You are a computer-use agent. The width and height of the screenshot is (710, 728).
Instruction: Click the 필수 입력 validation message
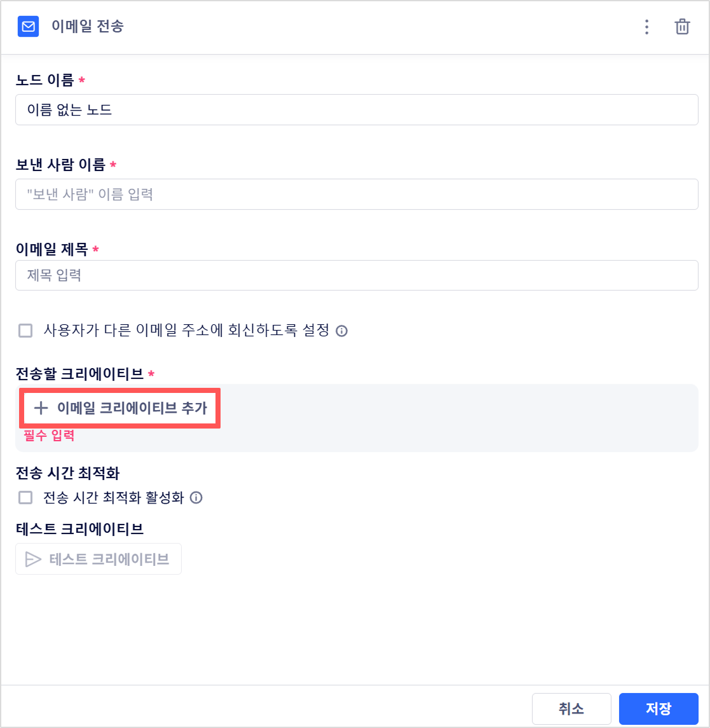pyautogui.click(x=49, y=436)
